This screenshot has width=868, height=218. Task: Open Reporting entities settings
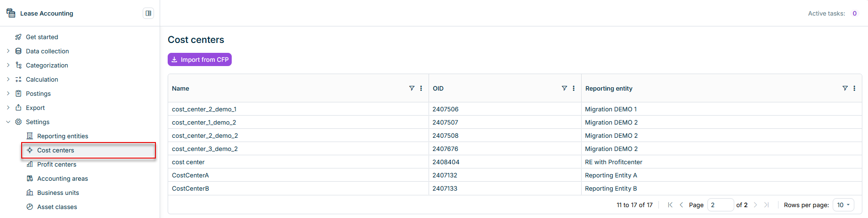pyautogui.click(x=63, y=136)
